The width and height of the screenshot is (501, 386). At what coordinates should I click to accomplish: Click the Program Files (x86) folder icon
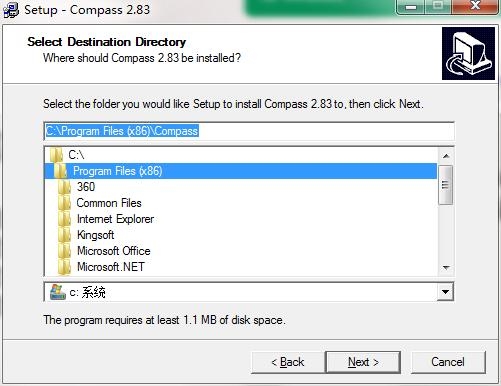pos(60,171)
